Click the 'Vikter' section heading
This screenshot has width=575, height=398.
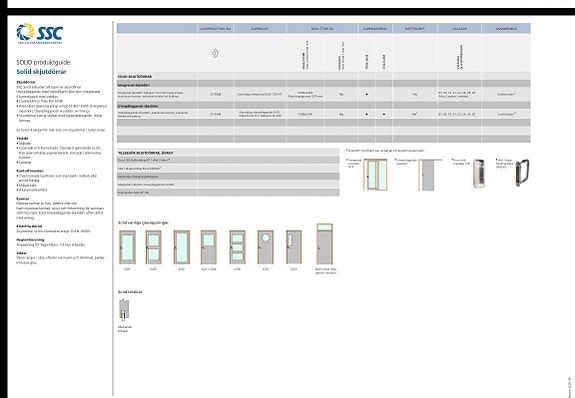[22, 253]
